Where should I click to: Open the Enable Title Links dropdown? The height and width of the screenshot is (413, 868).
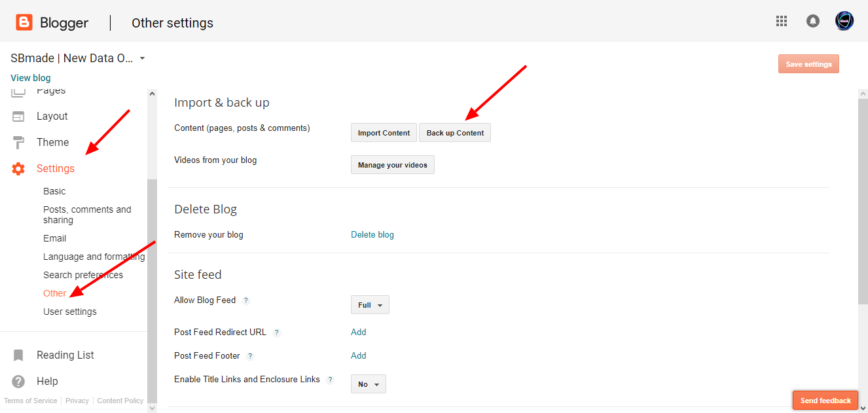[x=368, y=384]
